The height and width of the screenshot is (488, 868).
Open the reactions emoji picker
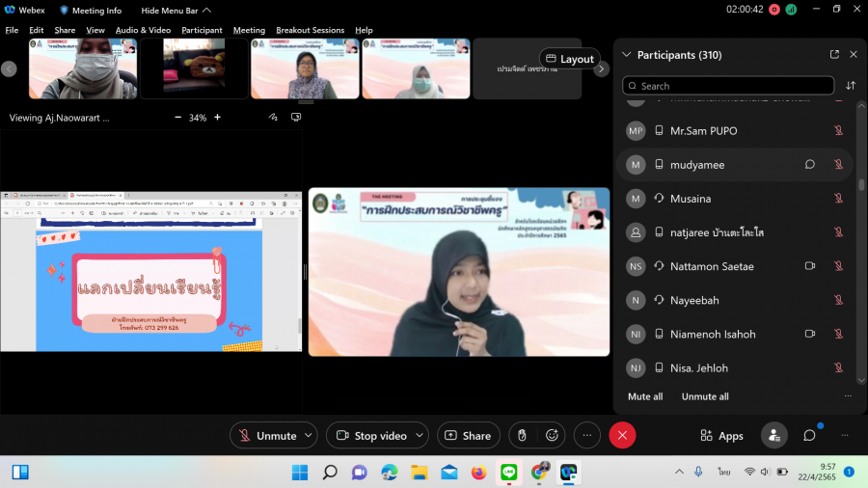click(553, 436)
